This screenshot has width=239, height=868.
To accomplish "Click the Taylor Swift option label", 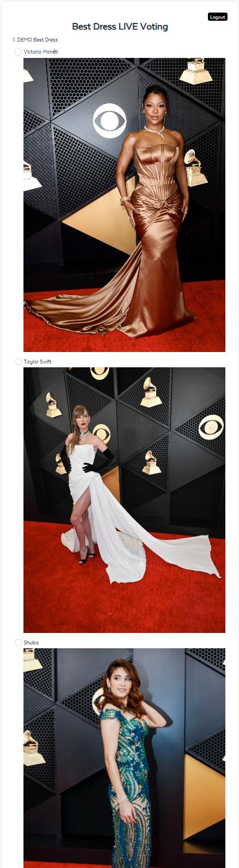I will click(38, 362).
